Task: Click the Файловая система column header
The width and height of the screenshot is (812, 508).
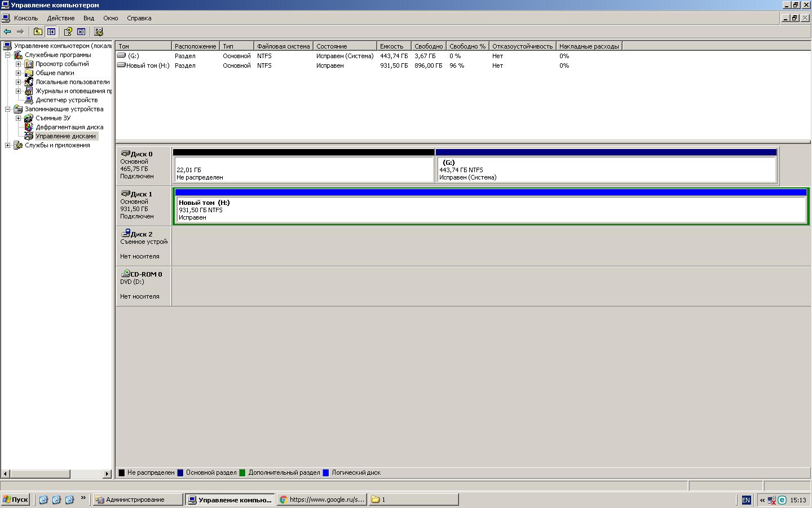Action: (x=283, y=46)
